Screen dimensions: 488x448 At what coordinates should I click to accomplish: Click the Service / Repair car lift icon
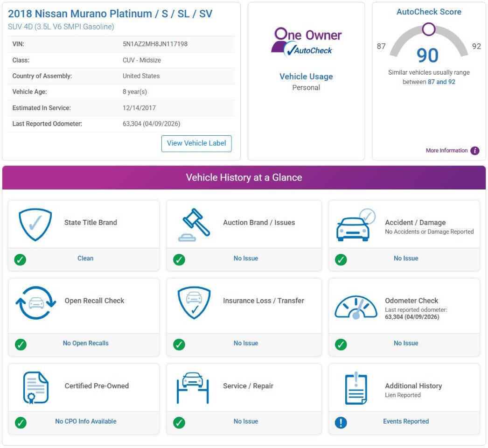(x=193, y=388)
